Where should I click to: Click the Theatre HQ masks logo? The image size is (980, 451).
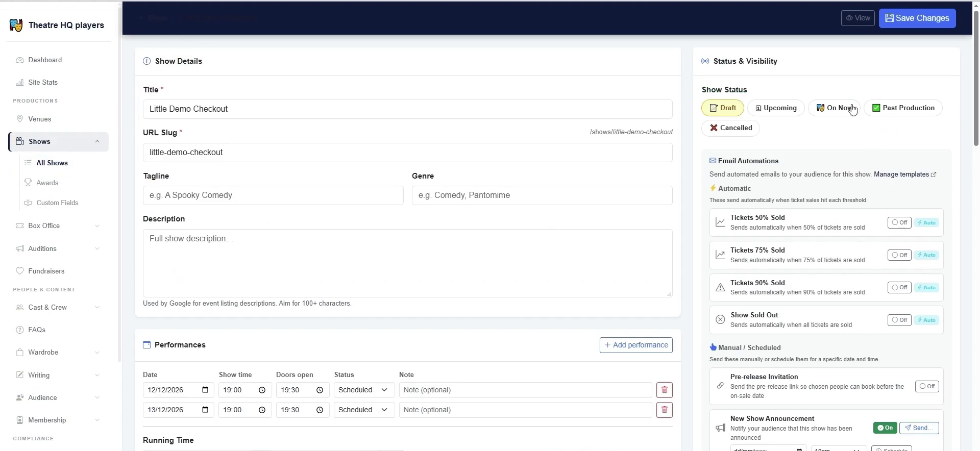(16, 26)
